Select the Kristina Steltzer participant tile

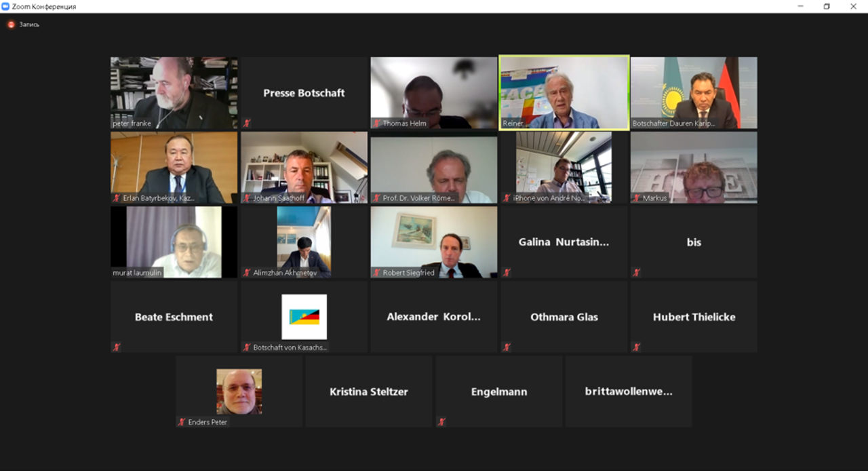tap(369, 392)
